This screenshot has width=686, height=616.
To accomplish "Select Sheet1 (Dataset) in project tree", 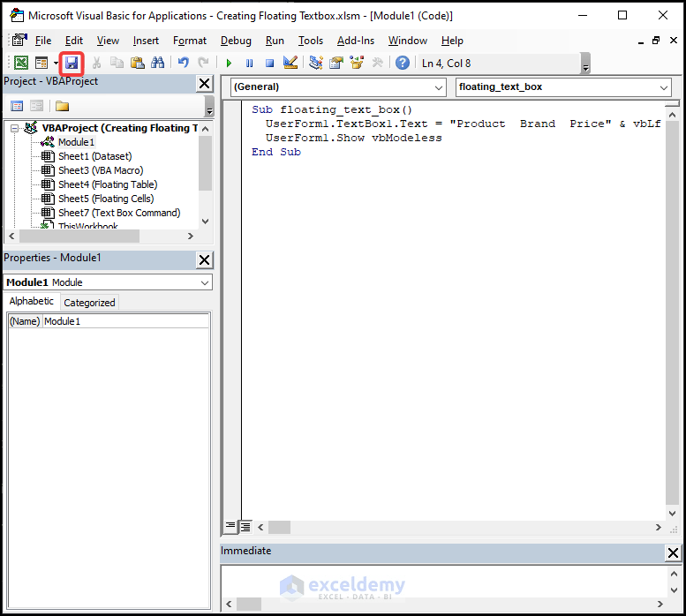I will pyautogui.click(x=94, y=156).
